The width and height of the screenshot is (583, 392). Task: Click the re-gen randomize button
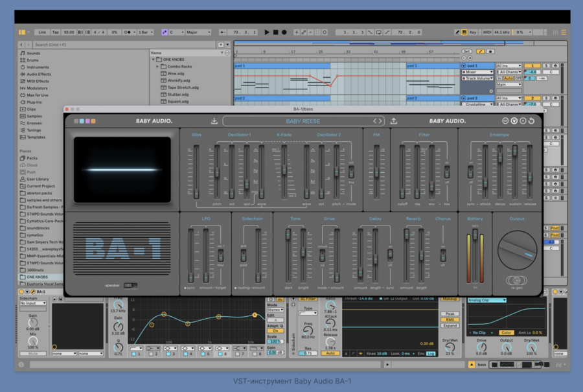[517, 281]
